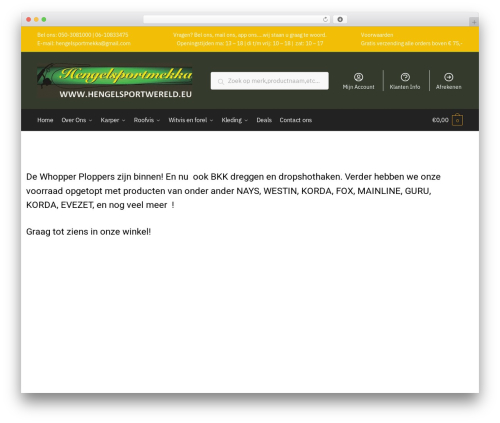Click the macOS green zoom button

point(44,19)
